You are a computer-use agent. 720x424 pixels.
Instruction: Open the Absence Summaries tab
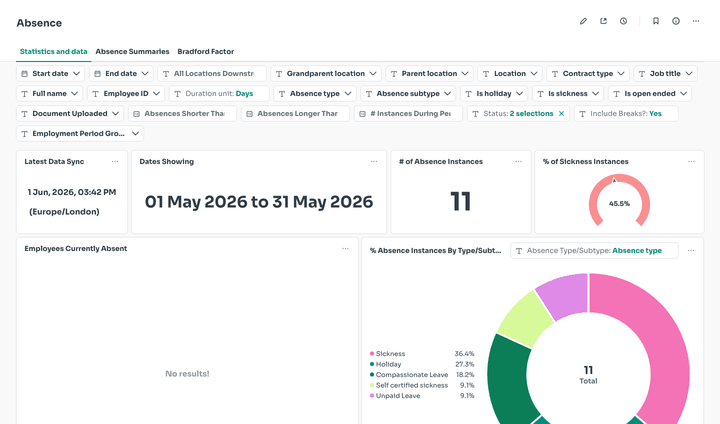coord(132,51)
